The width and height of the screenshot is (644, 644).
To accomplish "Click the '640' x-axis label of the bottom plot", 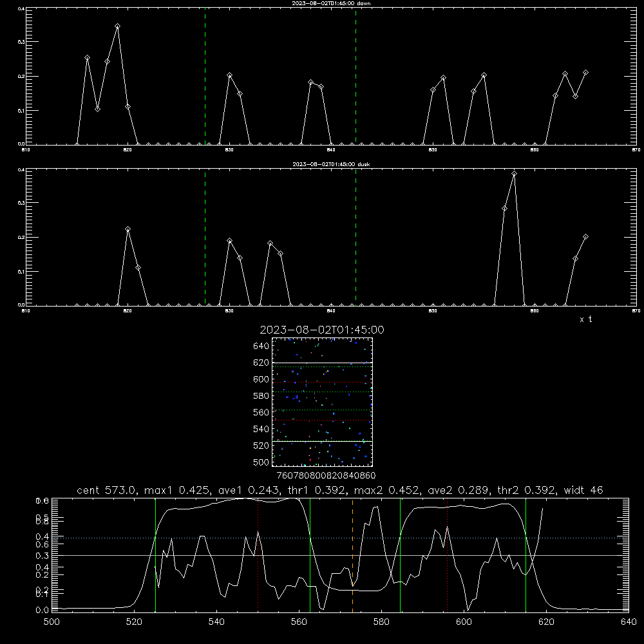I will (629, 622).
